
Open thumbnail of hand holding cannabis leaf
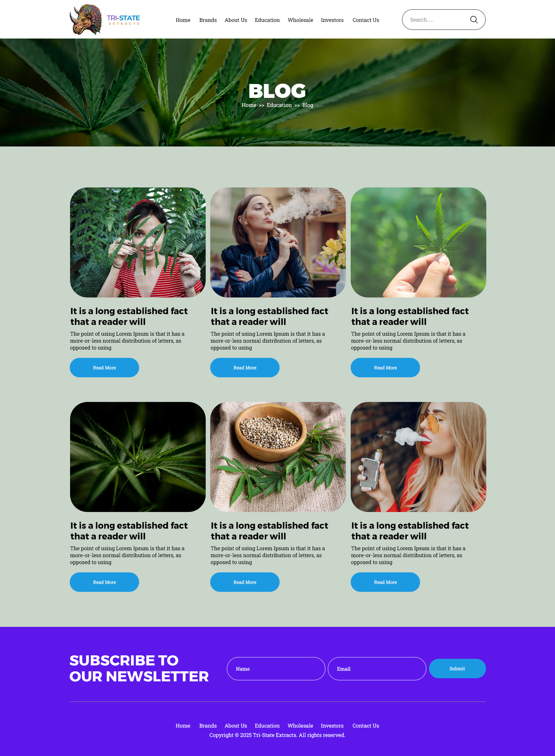(418, 242)
